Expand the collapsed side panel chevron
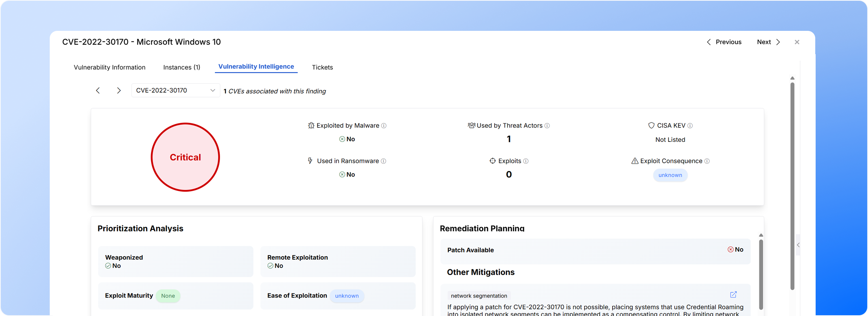The image size is (868, 316). pyautogui.click(x=798, y=245)
